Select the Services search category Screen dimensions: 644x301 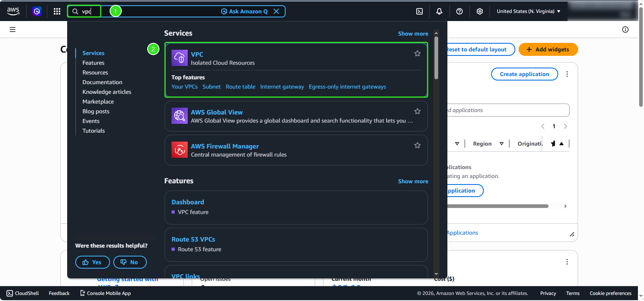93,53
